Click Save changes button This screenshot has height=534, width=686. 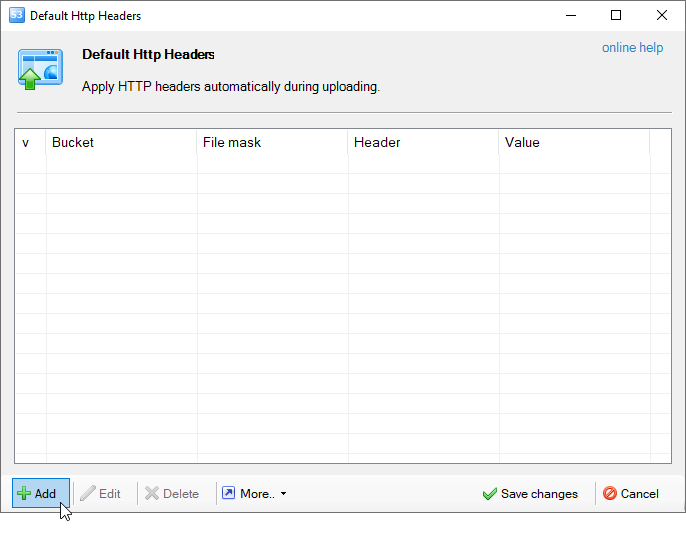click(x=530, y=493)
